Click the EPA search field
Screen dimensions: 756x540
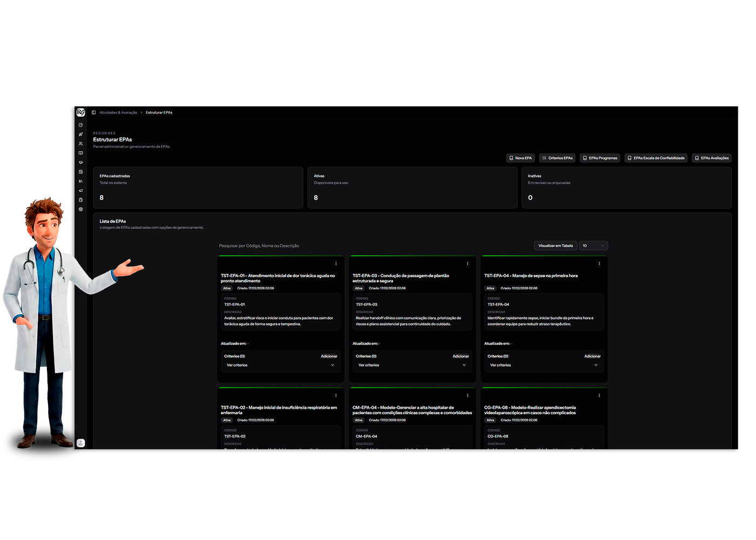pyautogui.click(x=324, y=246)
